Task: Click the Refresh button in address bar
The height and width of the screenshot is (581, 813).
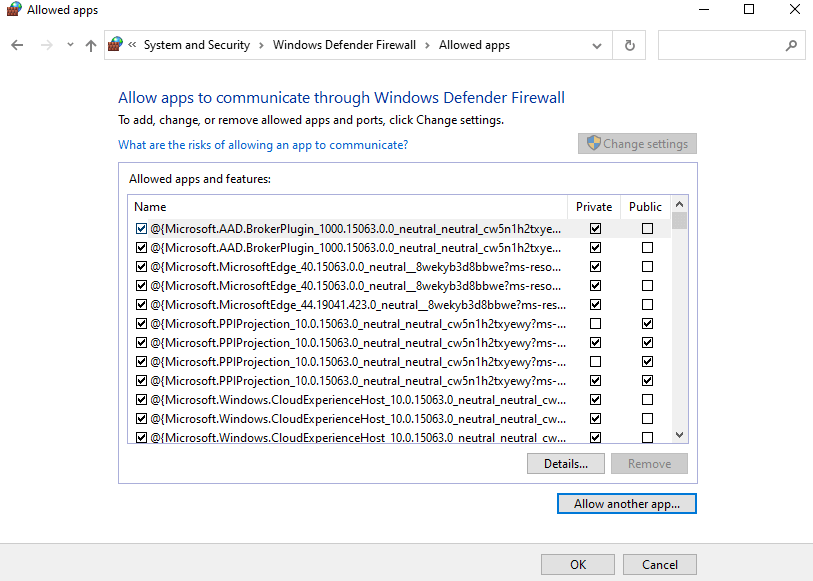Action: (x=629, y=45)
